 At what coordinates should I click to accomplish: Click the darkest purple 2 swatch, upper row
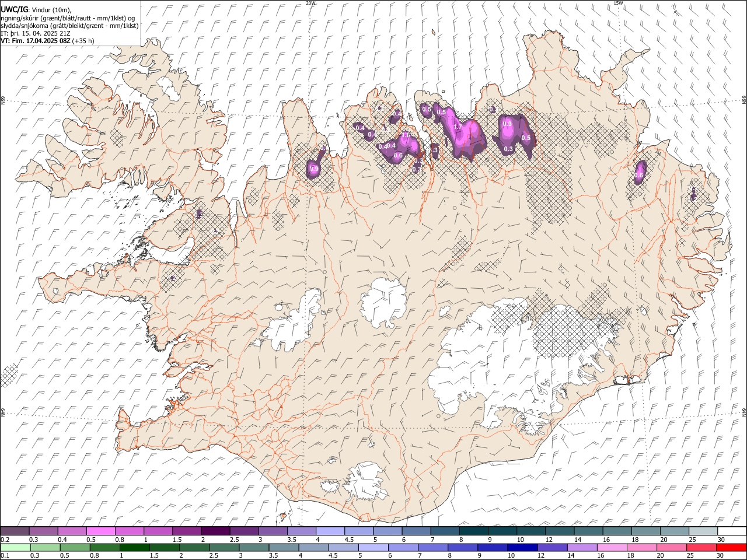click(x=215, y=531)
